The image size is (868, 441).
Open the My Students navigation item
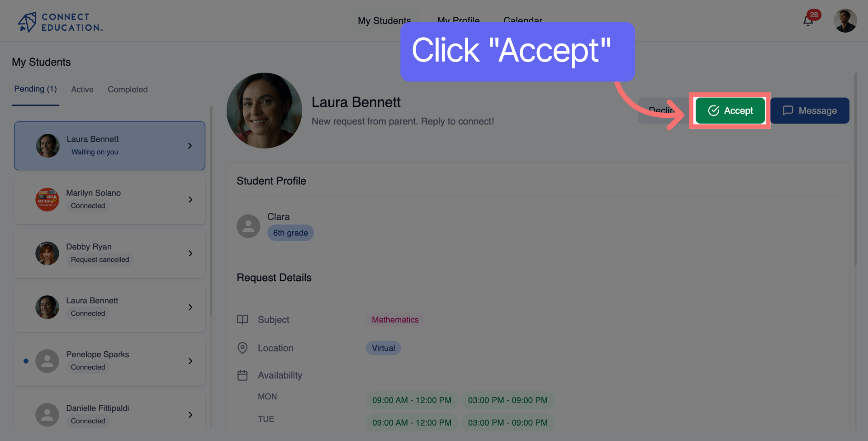(384, 21)
